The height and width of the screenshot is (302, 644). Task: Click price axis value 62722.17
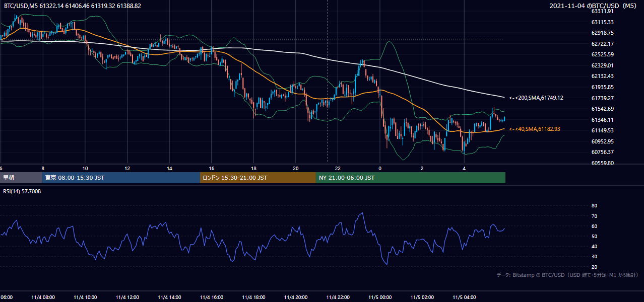point(602,44)
